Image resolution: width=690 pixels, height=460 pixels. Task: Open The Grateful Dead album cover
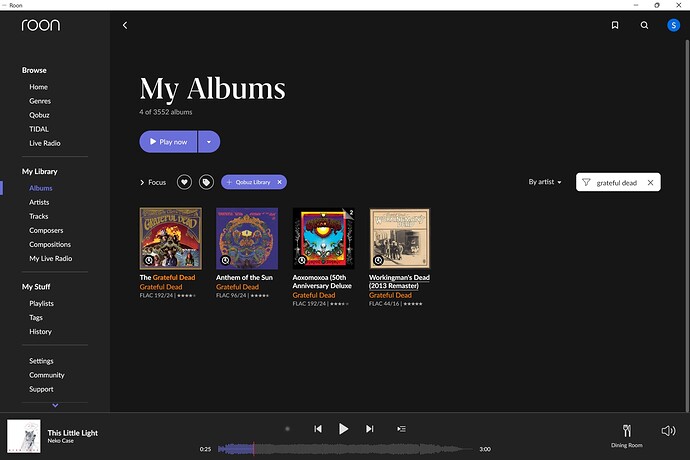pyautogui.click(x=171, y=238)
